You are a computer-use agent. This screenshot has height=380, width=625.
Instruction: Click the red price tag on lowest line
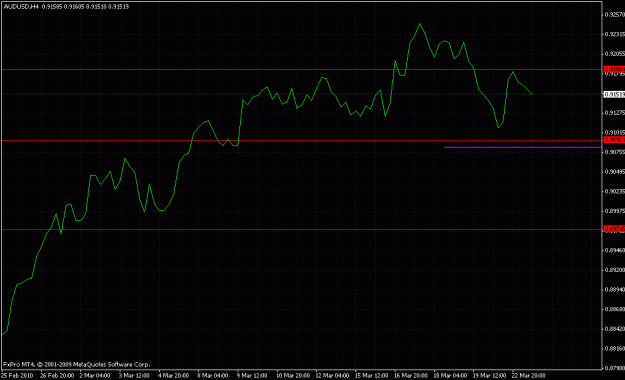coord(614,229)
